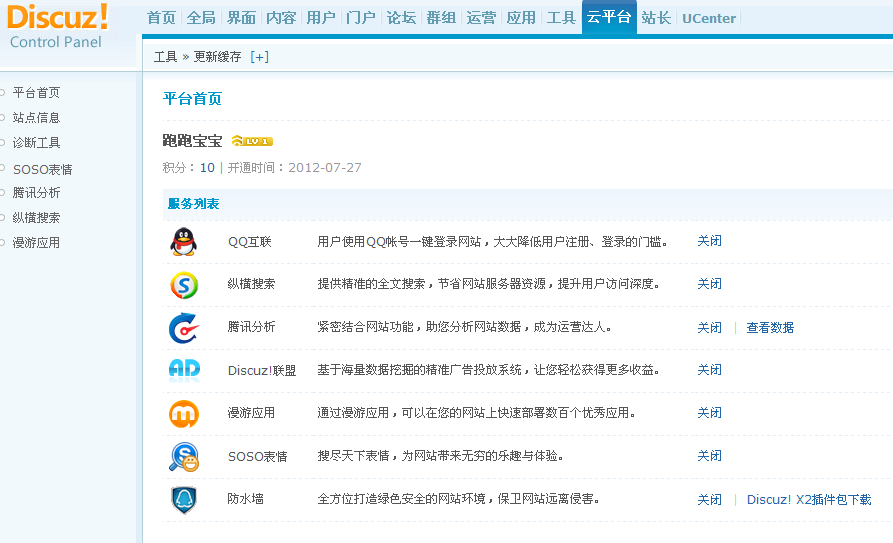Open the 全局 top menu
893x543 pixels.
pyautogui.click(x=201, y=18)
